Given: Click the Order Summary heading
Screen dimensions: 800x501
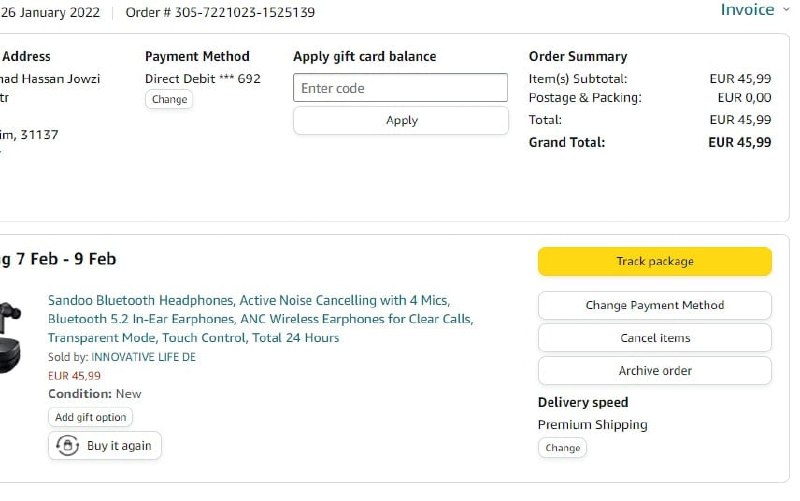Looking at the screenshot, I should 577,56.
